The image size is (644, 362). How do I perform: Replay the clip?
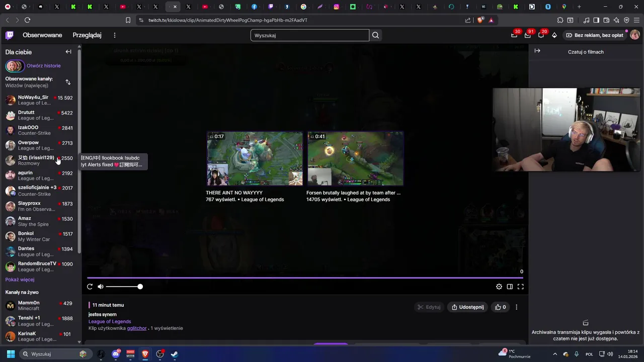tap(90, 287)
